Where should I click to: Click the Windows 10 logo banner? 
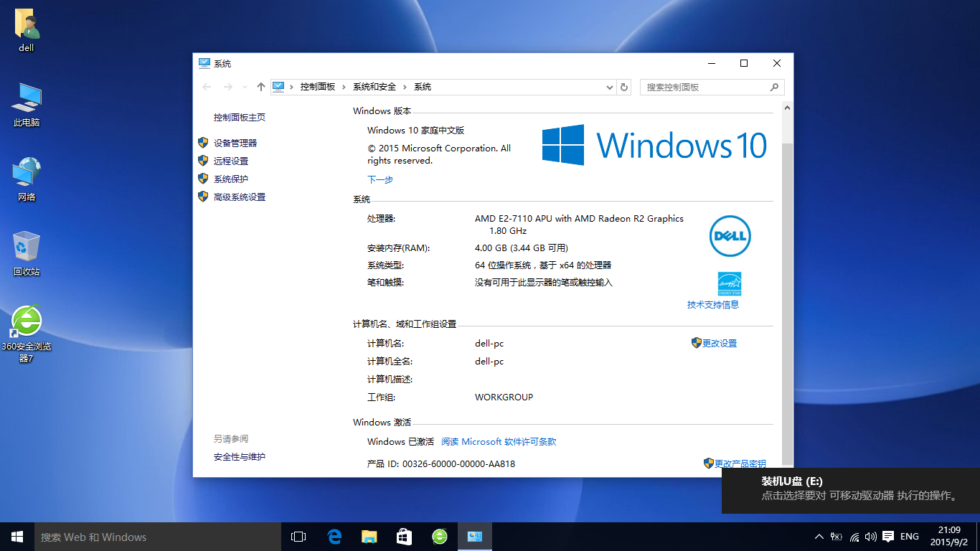[654, 145]
